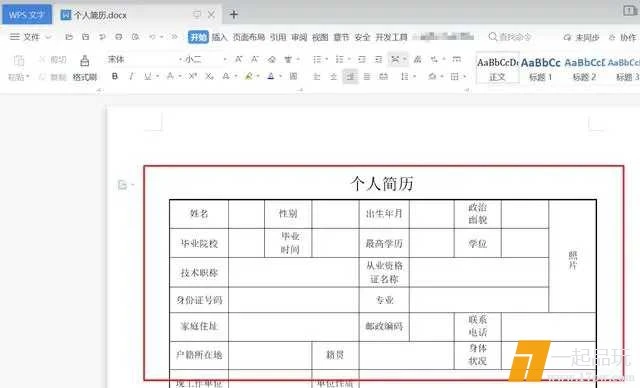Click the Format Painter icon

point(84,61)
